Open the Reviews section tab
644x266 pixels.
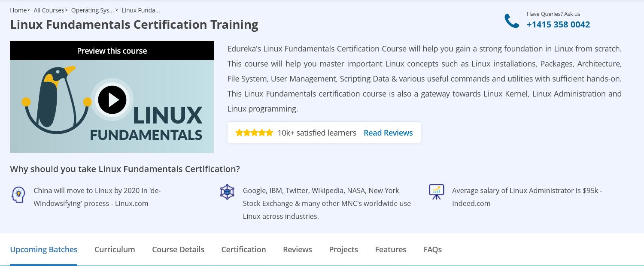point(297,249)
